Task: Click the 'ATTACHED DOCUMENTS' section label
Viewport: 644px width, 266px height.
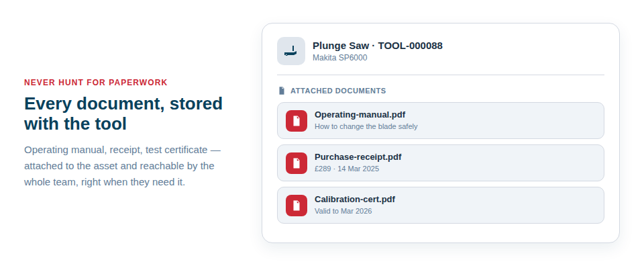Action: coord(338,91)
